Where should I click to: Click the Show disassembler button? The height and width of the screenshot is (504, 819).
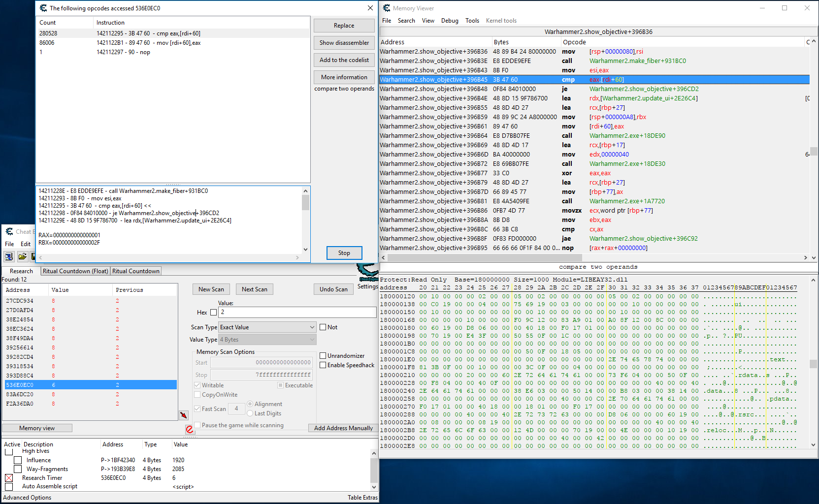(x=344, y=43)
